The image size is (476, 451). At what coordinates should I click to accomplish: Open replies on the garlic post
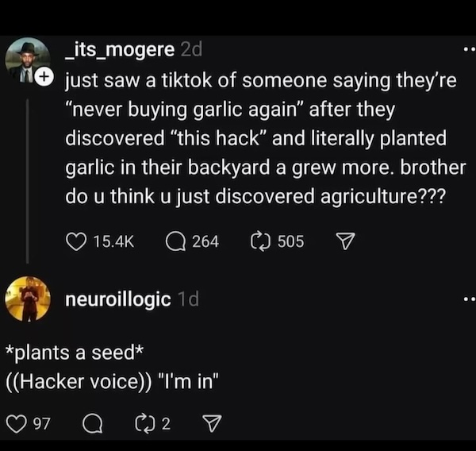(175, 241)
